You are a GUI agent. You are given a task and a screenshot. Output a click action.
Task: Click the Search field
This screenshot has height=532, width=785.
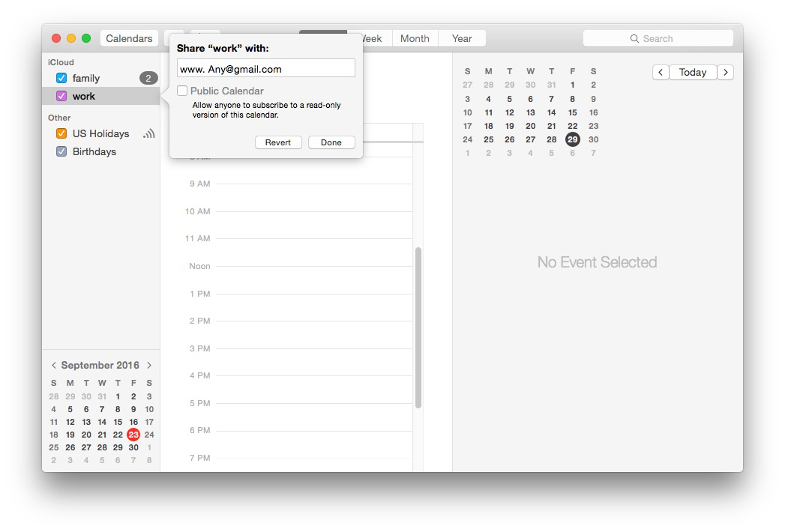point(658,38)
